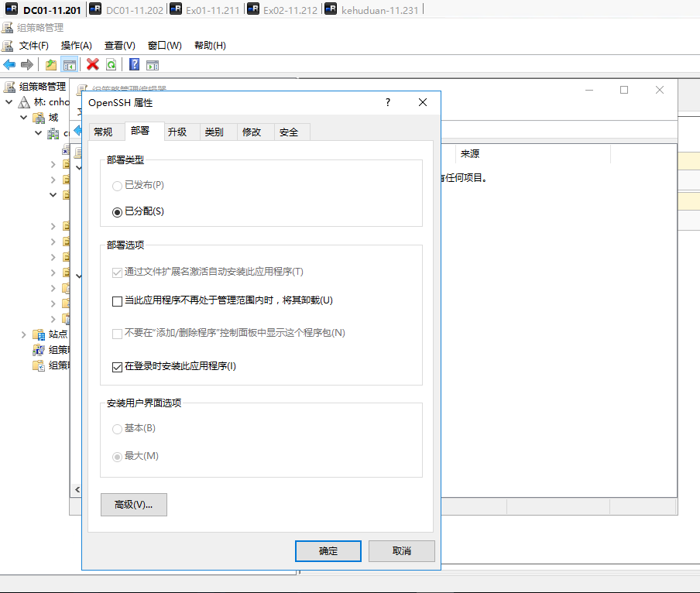Image resolution: width=700 pixels, height=593 pixels.
Task: Open the 操作(A) menu
Action: (77, 46)
